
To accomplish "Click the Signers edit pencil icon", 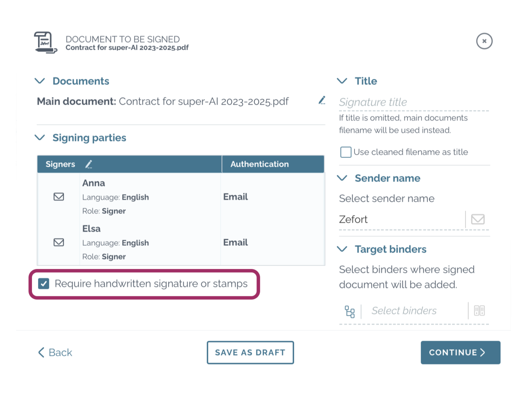I will [x=89, y=164].
